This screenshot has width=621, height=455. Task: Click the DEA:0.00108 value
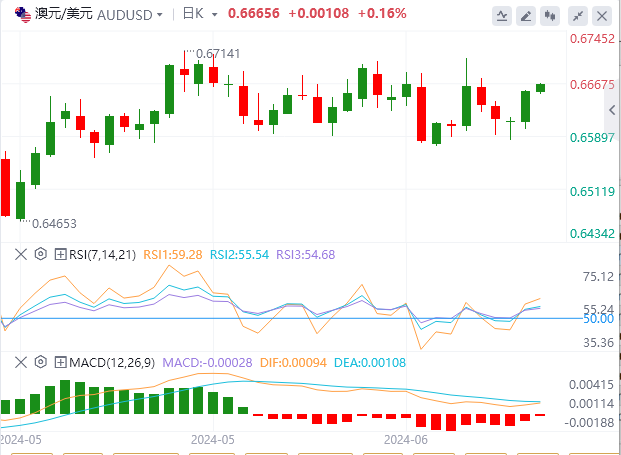pyautogui.click(x=370, y=363)
